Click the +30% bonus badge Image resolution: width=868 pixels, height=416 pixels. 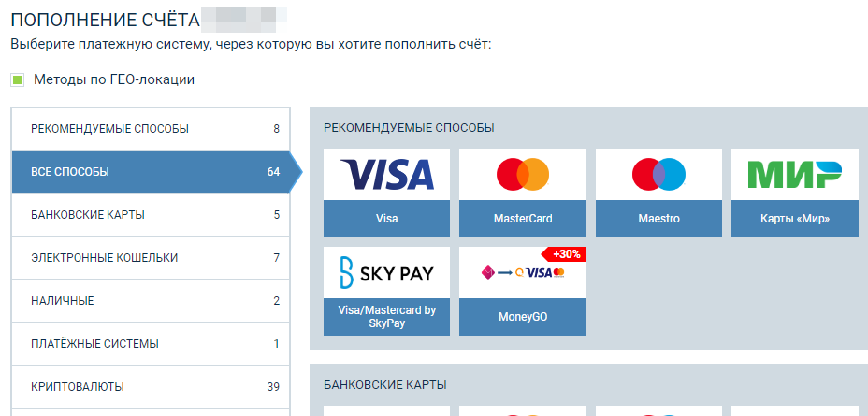pos(565,255)
